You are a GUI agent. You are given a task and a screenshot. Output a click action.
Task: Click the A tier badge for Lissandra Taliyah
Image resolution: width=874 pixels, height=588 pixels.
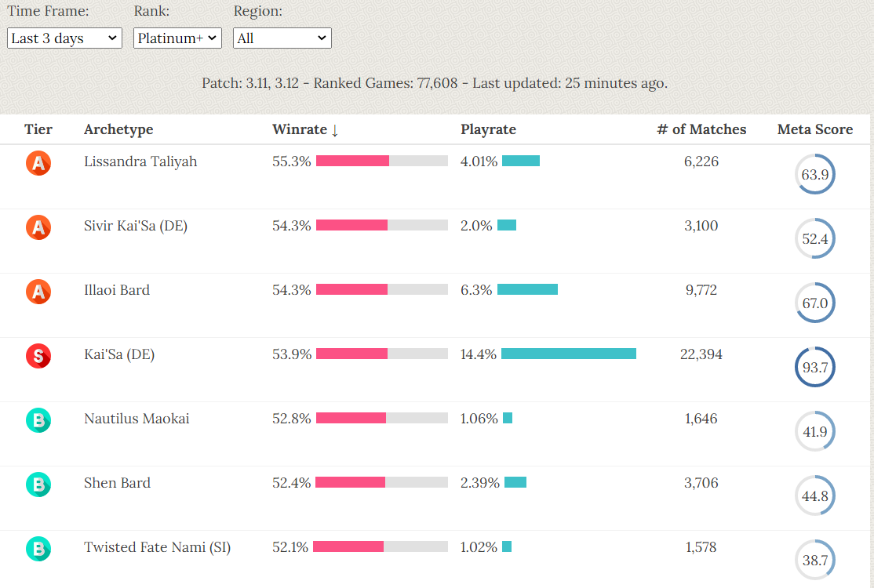(x=38, y=163)
